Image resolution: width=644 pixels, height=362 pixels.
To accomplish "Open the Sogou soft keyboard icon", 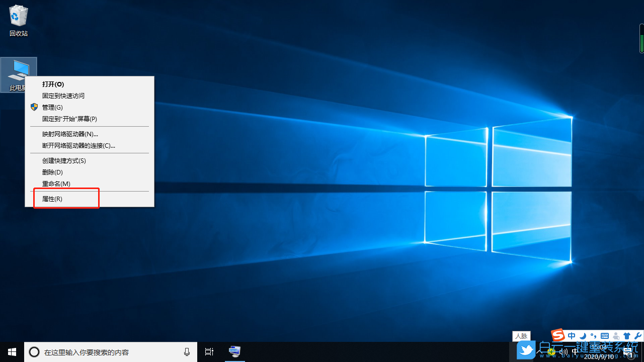I will coord(604,336).
